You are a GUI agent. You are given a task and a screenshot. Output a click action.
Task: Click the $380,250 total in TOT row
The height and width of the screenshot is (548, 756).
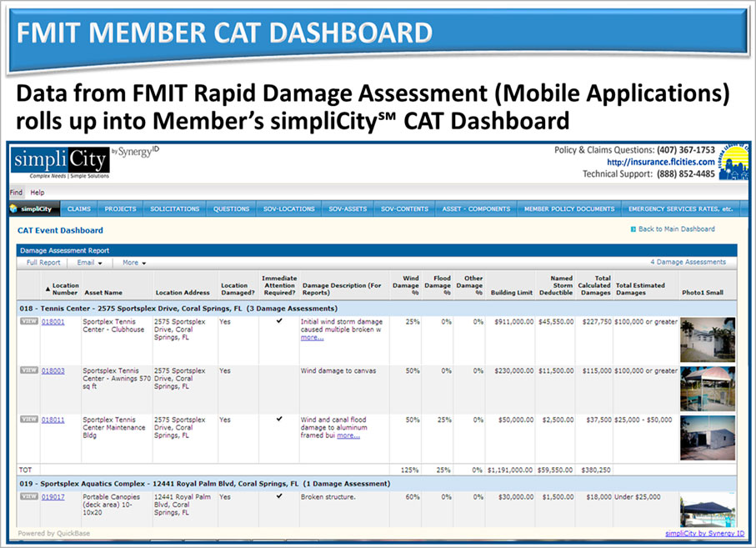(596, 470)
